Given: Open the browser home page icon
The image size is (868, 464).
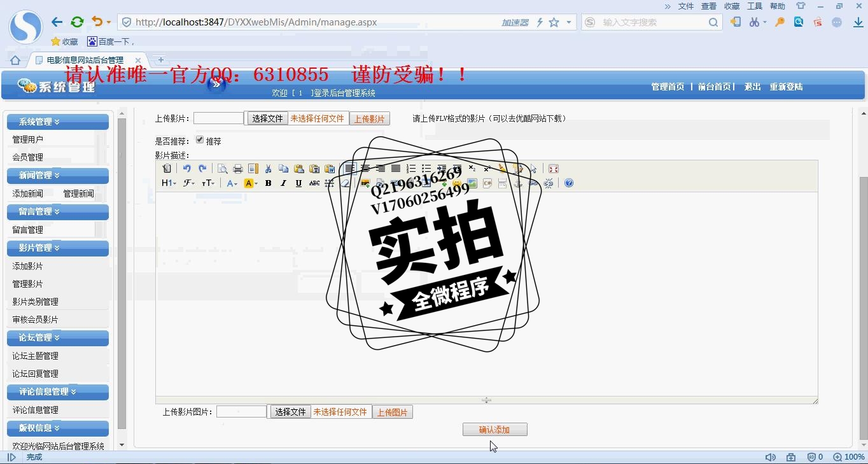Looking at the screenshot, I should coord(15,60).
